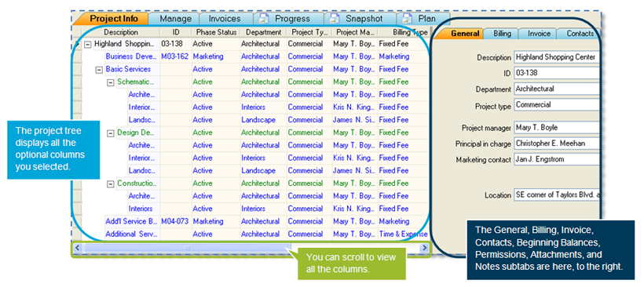Select the Invoice subtab
The width and height of the screenshot is (644, 287).
tap(538, 34)
